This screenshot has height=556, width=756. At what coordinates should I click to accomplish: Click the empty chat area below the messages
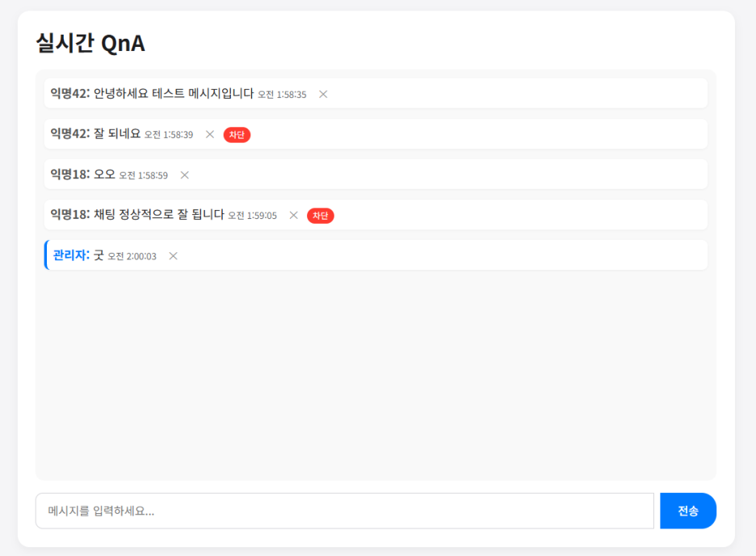(376, 373)
